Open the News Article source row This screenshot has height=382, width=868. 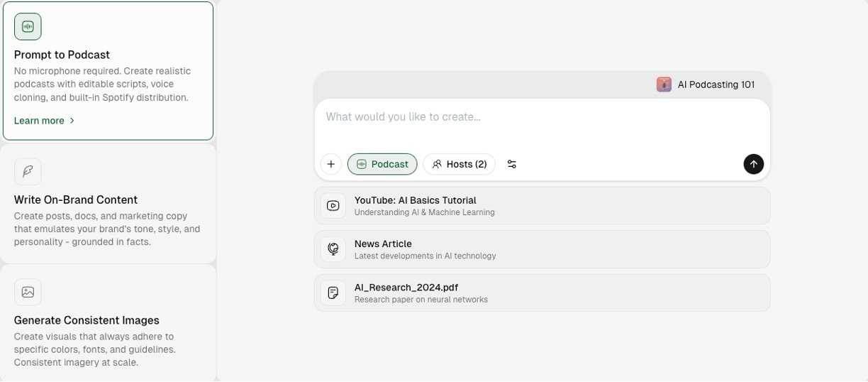click(x=542, y=249)
